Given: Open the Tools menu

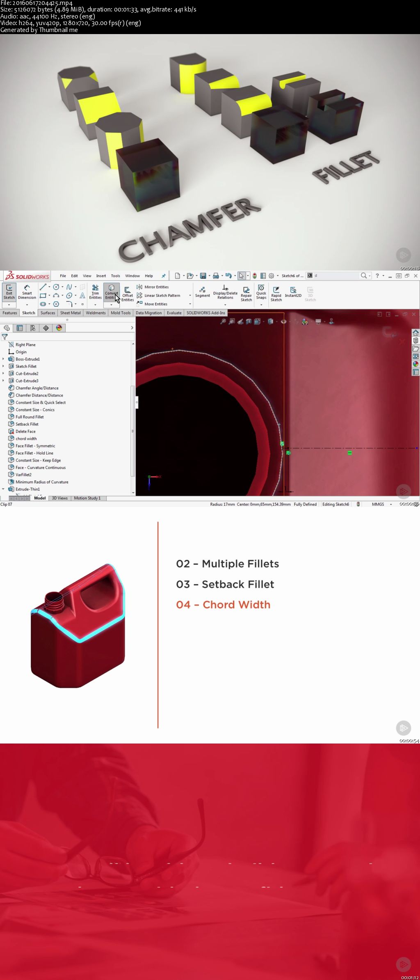Looking at the screenshot, I should pos(116,276).
